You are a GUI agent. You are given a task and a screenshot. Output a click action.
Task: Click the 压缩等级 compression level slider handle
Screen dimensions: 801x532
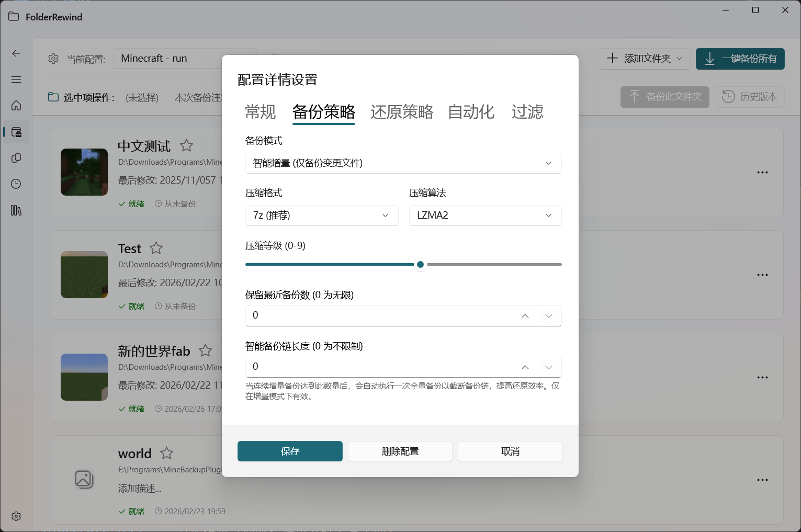420,264
